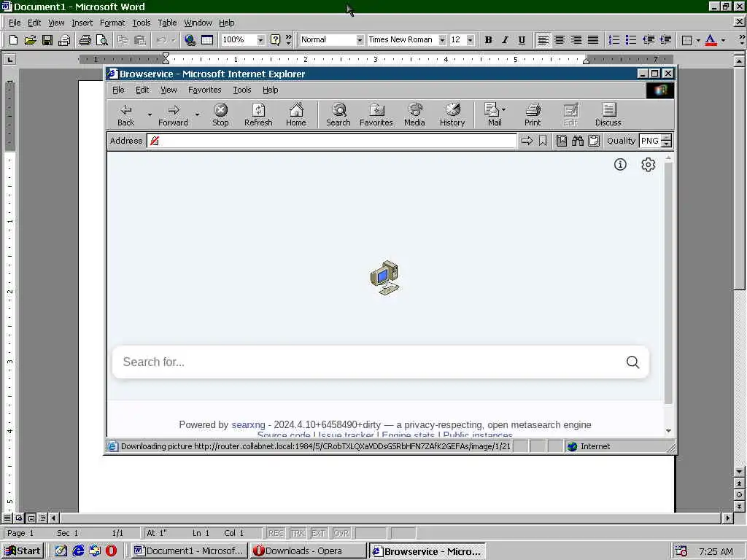Screen dimensions: 747x560
Task: Click Insert Table icon in Word toolbar
Action: point(207,40)
